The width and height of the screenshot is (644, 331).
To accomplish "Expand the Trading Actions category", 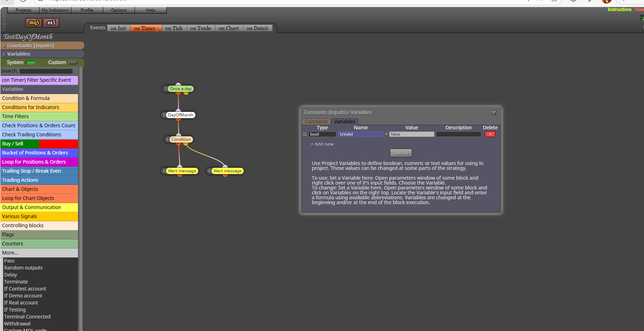I will pyautogui.click(x=39, y=180).
